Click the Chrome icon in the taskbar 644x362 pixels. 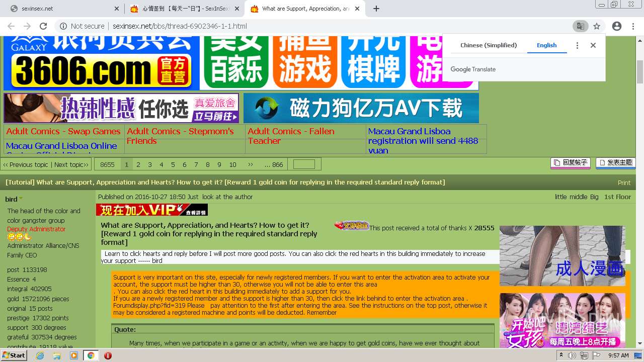[x=91, y=355]
